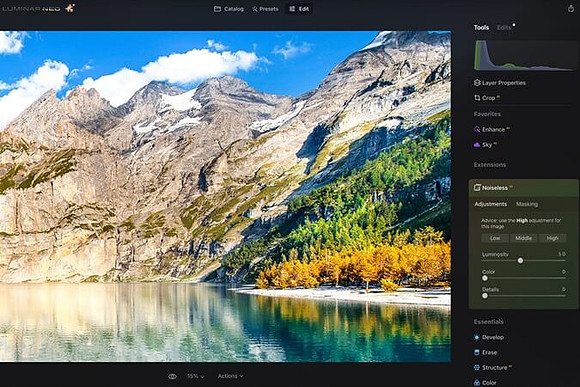Image resolution: width=580 pixels, height=387 pixels.
Task: Click the Edit sliders icon
Action: [x=292, y=9]
